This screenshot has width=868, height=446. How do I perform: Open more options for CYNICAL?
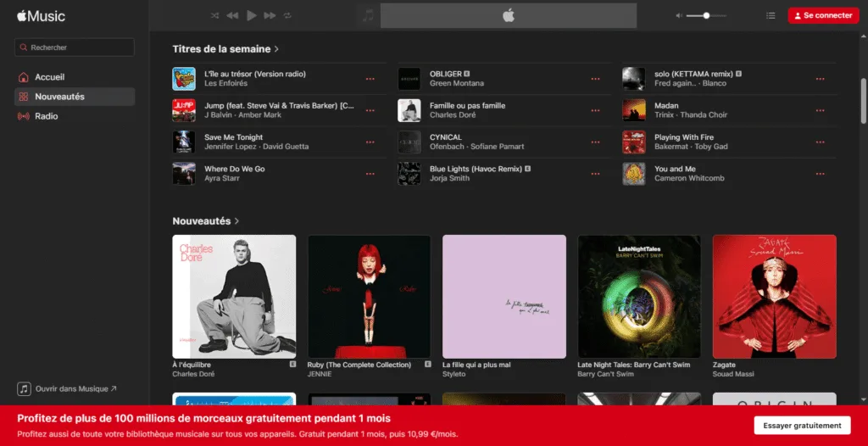tap(595, 142)
